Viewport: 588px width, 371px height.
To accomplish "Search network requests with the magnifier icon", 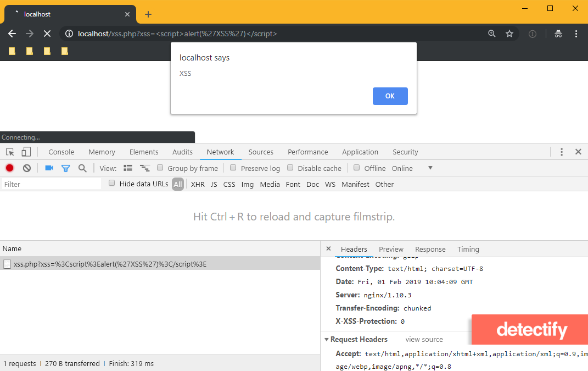I will [x=82, y=168].
